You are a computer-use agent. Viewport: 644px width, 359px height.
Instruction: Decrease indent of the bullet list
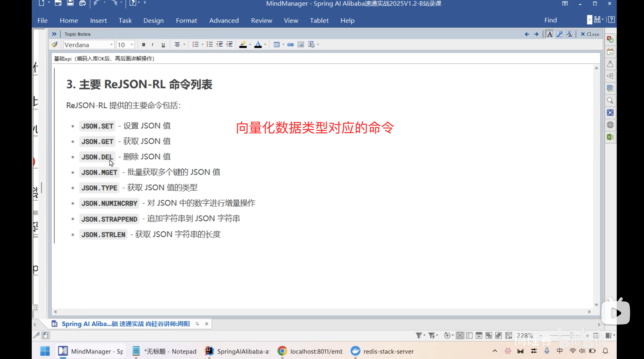219,44
